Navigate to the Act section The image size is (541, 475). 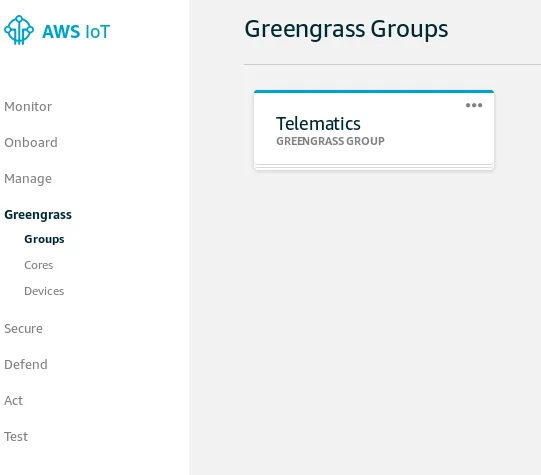[13, 400]
